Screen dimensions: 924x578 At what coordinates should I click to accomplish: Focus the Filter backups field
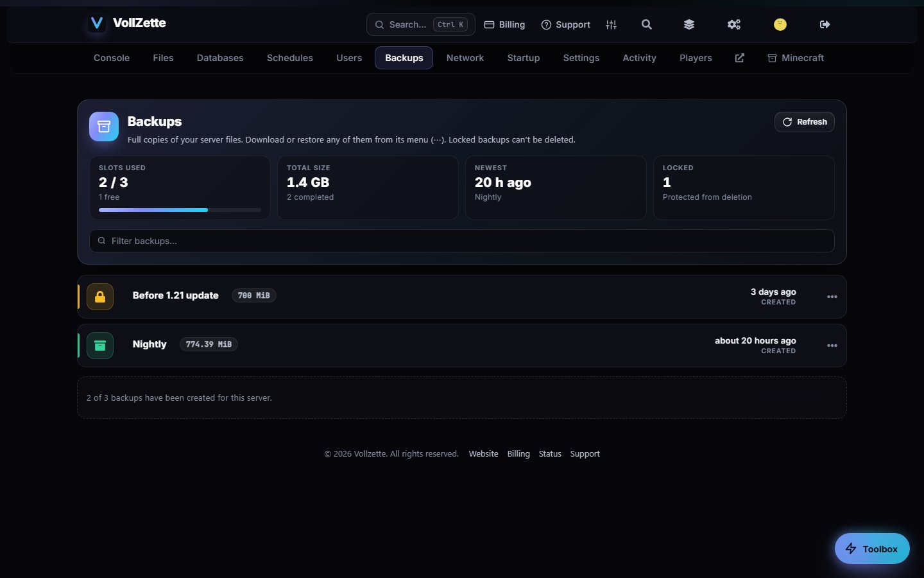pos(462,241)
